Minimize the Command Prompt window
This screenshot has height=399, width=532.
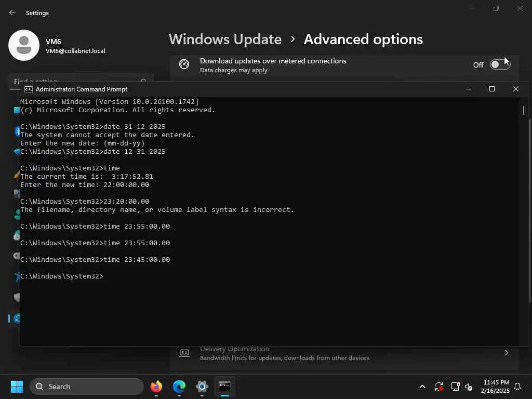click(469, 89)
